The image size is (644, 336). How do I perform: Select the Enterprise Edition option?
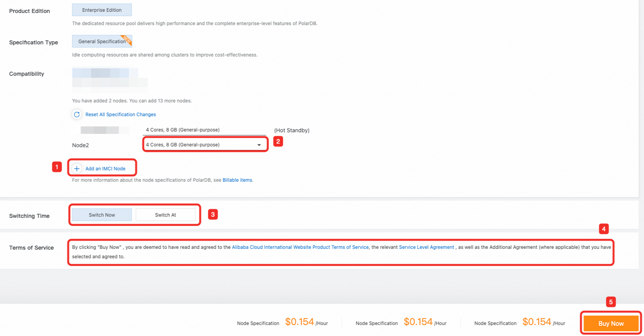click(102, 10)
